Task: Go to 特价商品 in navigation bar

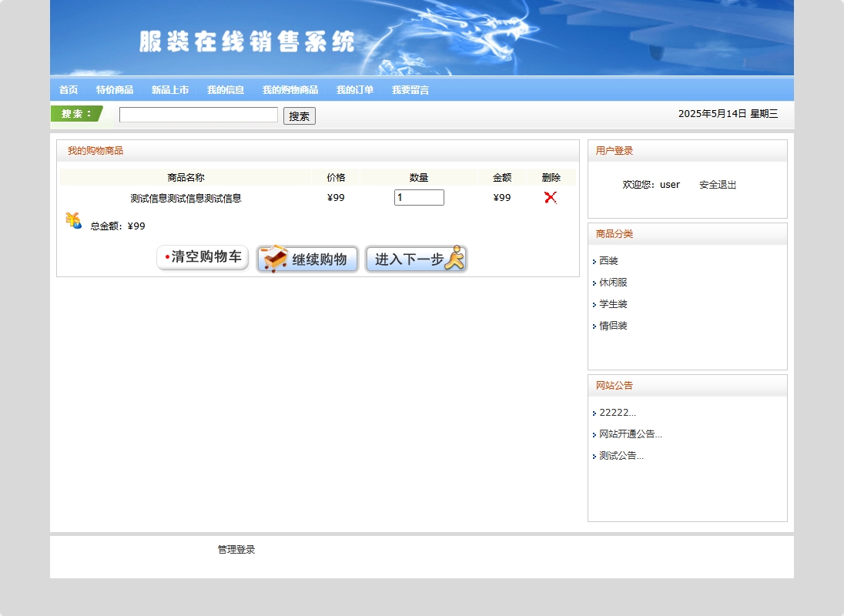Action: coord(115,90)
